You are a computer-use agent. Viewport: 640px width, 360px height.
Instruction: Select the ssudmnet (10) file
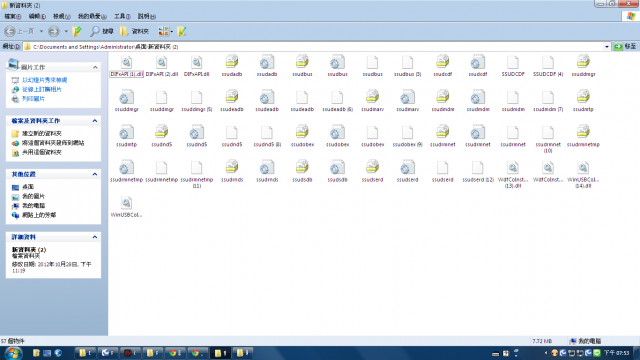[x=548, y=139]
